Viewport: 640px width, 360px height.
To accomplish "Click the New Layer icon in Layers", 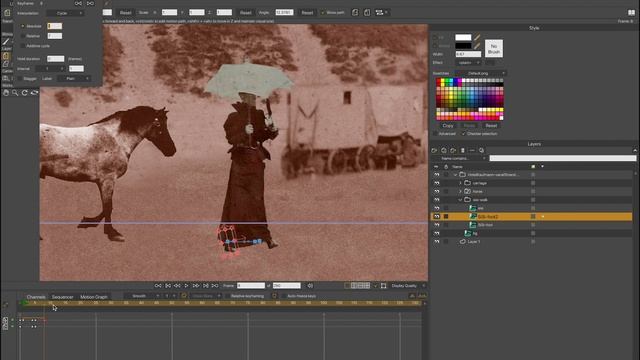I will click(x=434, y=151).
